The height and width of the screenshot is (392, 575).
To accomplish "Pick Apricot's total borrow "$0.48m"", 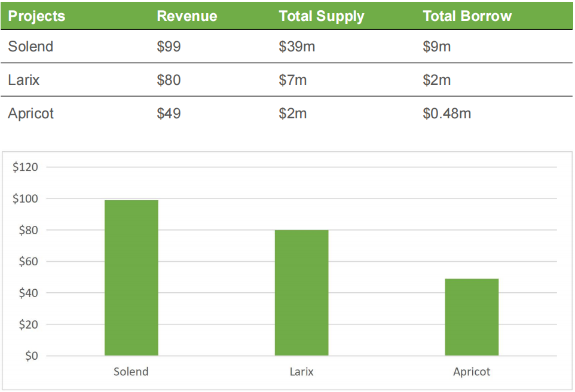I will [446, 114].
